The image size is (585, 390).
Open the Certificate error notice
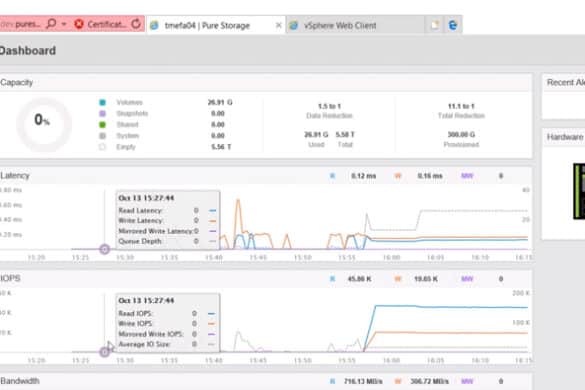coord(106,25)
